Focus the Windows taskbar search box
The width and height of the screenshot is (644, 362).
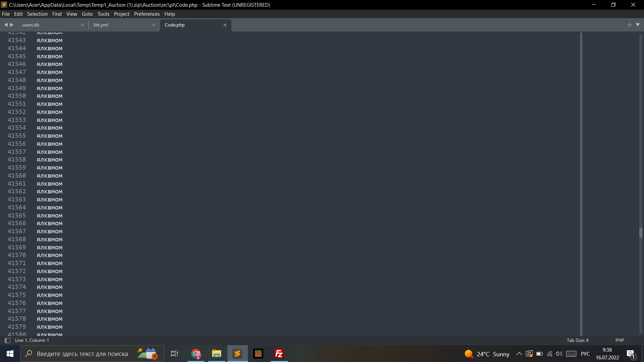point(92,354)
